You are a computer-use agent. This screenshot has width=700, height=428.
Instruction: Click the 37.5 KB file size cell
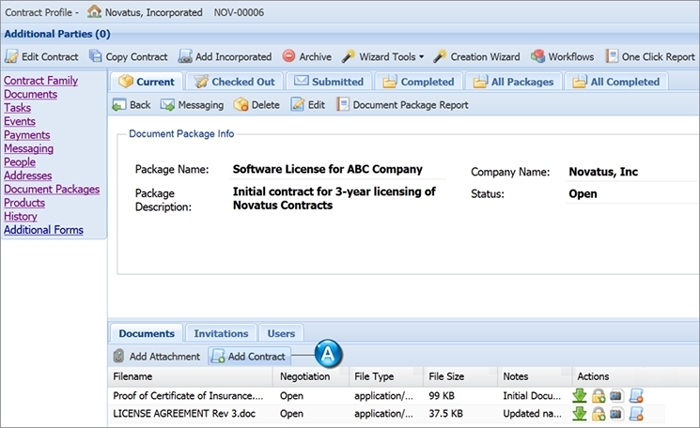coord(446,414)
